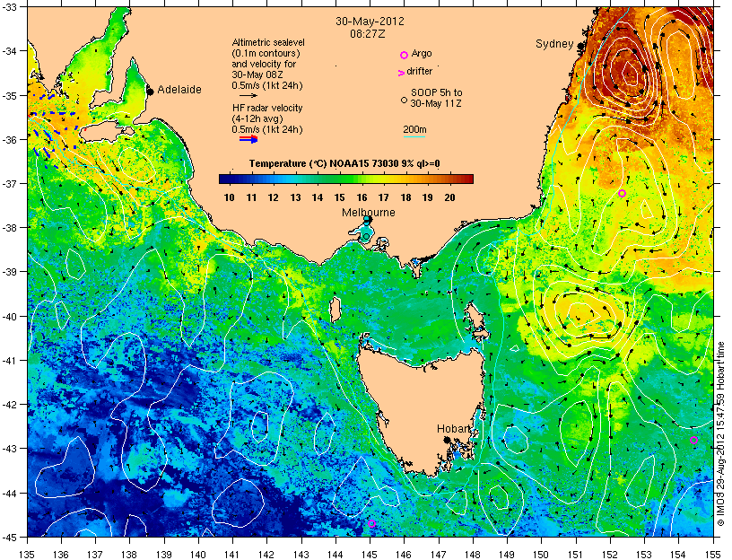Click the latitude axis label "-40"
Screen dimensions: 732x560
tap(9, 317)
